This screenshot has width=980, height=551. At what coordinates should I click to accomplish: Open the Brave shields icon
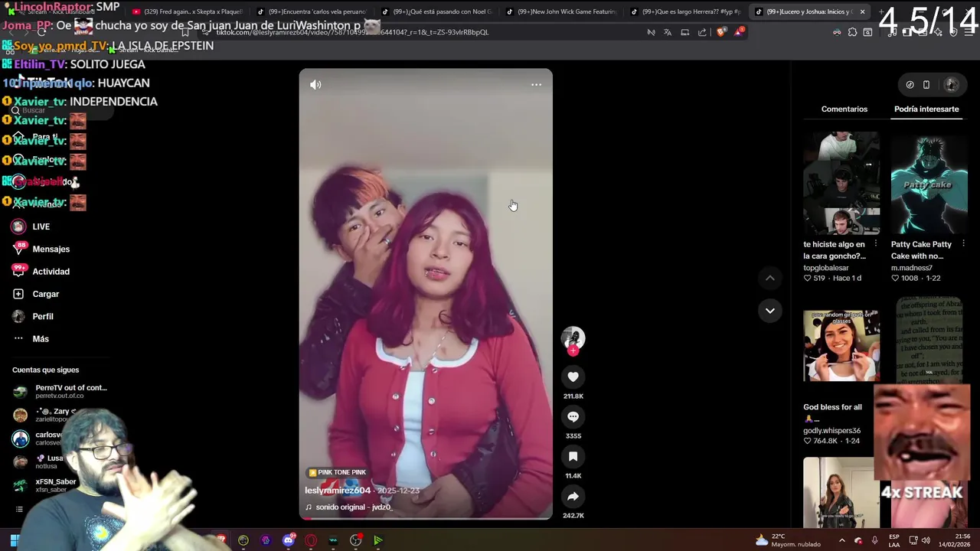click(720, 32)
